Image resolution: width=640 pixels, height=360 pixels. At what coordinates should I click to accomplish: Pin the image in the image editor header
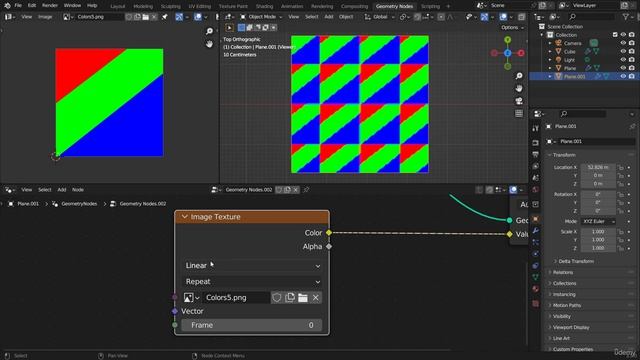coord(164,17)
